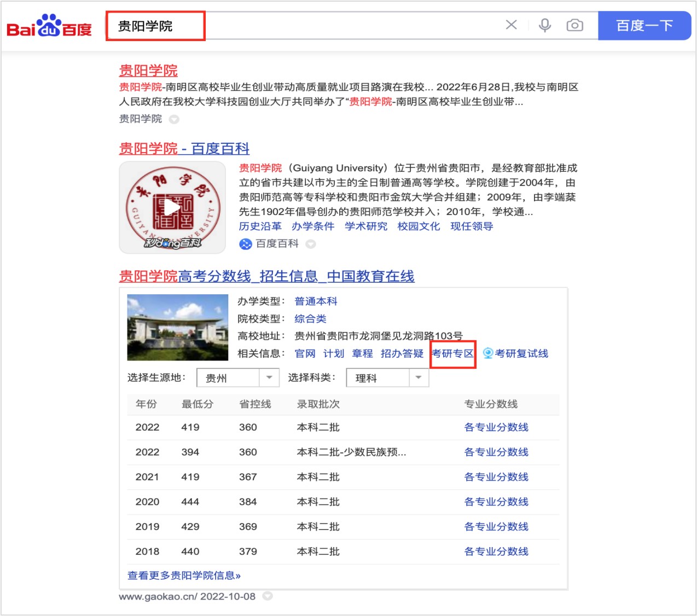
Task: Open the 招办答疑 link
Action: (402, 353)
